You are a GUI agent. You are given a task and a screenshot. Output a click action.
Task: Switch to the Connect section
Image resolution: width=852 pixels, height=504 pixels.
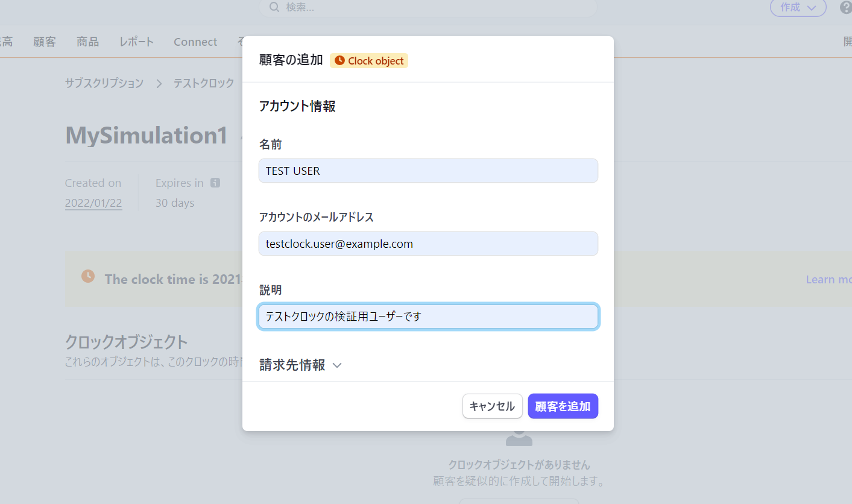point(195,42)
